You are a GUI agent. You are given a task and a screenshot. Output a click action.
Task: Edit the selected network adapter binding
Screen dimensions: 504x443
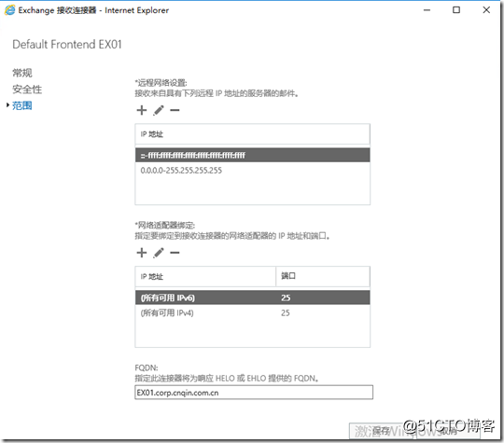click(x=159, y=253)
